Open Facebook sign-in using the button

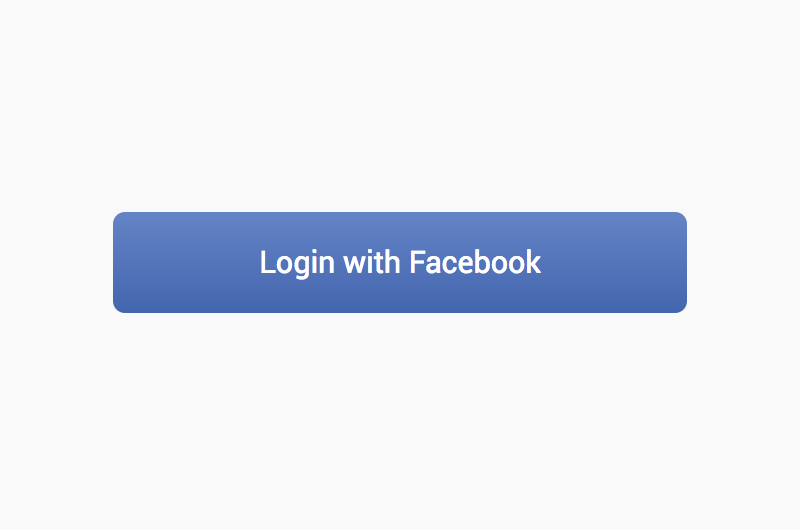click(x=400, y=262)
